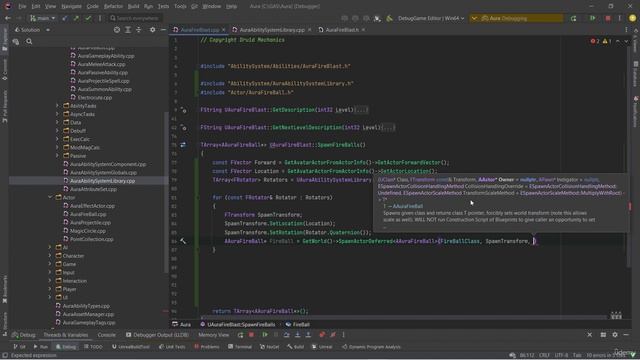Click step into icon in debug toolbar
640x360 pixels.
click(x=298, y=335)
